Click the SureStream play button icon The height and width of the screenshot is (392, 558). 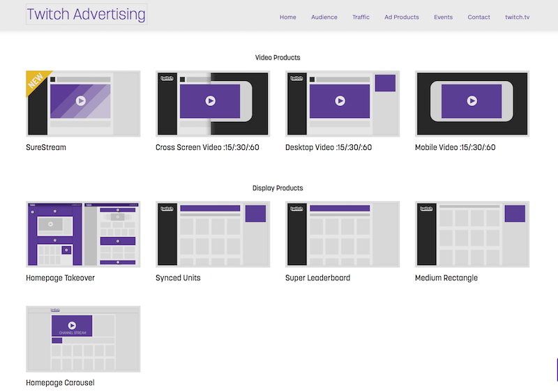pyautogui.click(x=81, y=100)
